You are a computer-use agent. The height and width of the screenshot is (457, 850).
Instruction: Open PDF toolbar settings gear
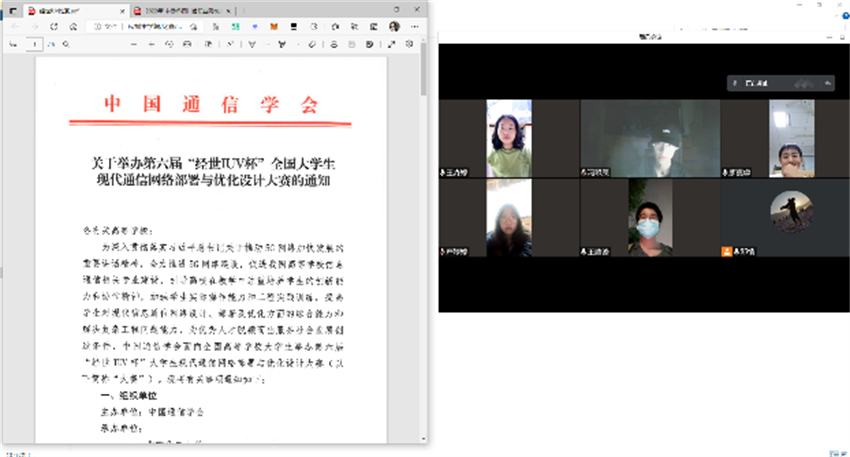[x=409, y=44]
